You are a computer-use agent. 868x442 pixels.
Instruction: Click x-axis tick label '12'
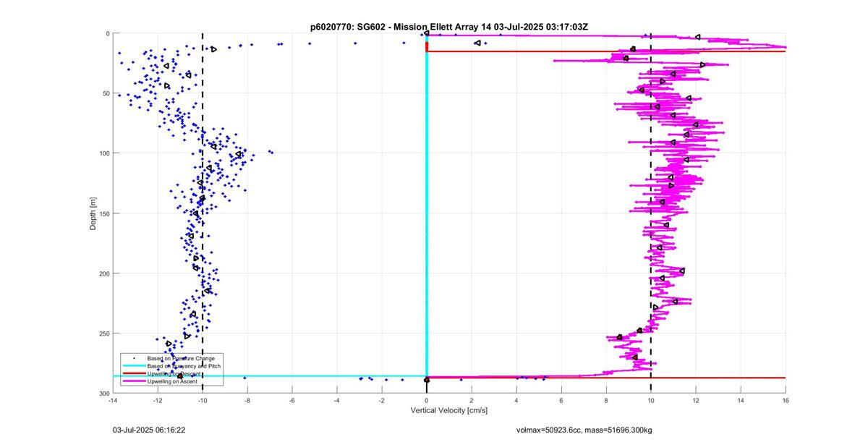(x=696, y=399)
